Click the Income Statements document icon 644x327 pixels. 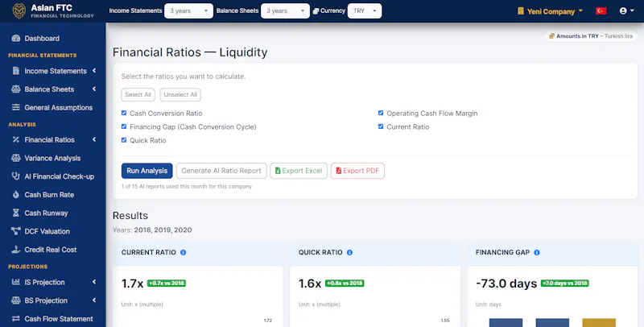(x=16, y=71)
